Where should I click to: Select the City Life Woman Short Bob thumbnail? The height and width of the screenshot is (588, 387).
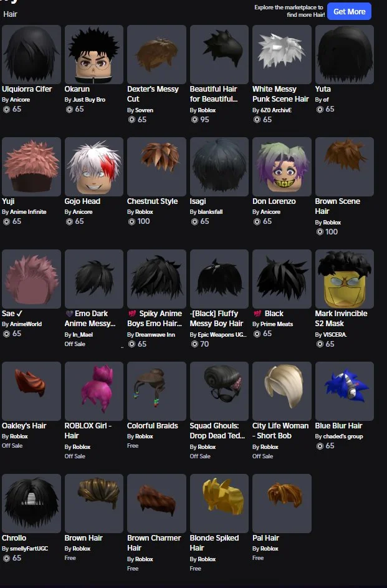pyautogui.click(x=282, y=391)
